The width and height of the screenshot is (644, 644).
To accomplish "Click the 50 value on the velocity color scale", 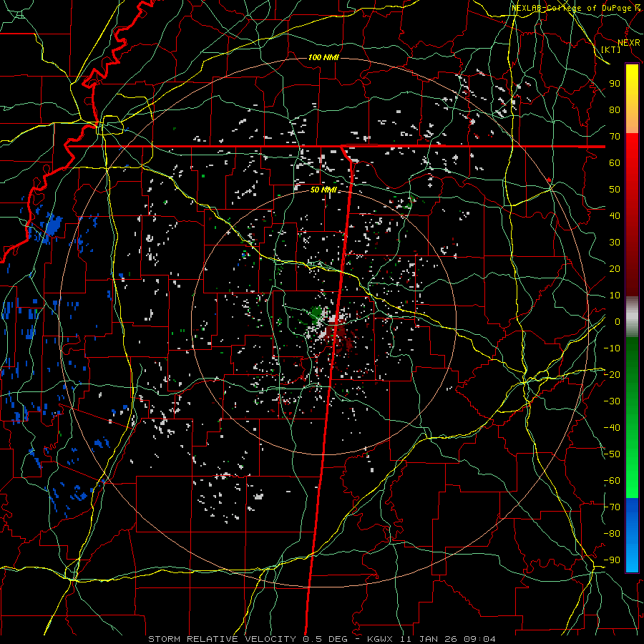I will [x=615, y=190].
